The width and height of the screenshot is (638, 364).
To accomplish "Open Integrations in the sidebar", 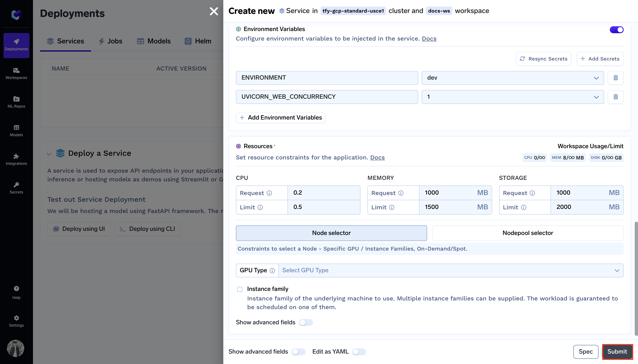I will coord(16,159).
